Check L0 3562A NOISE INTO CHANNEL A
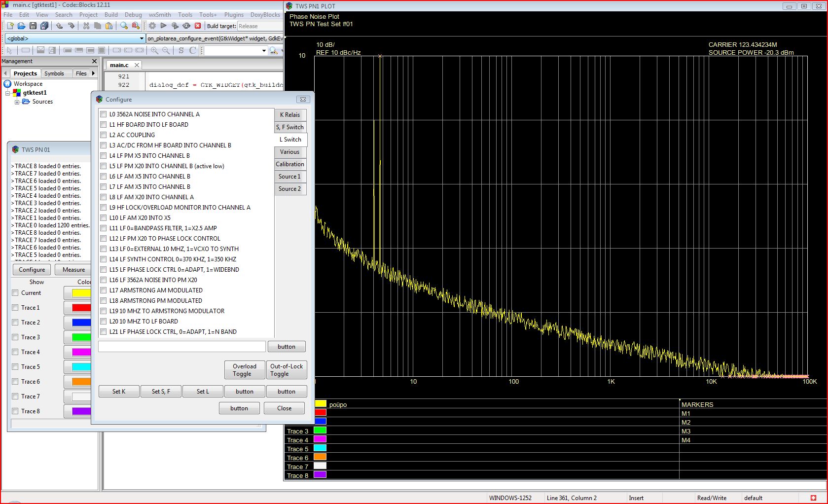The image size is (828, 504). 104,114
